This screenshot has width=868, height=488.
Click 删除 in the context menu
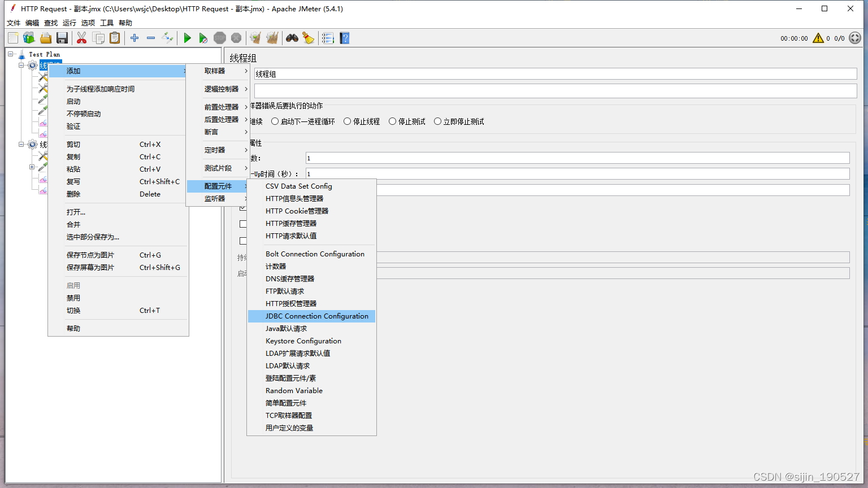(x=118, y=194)
